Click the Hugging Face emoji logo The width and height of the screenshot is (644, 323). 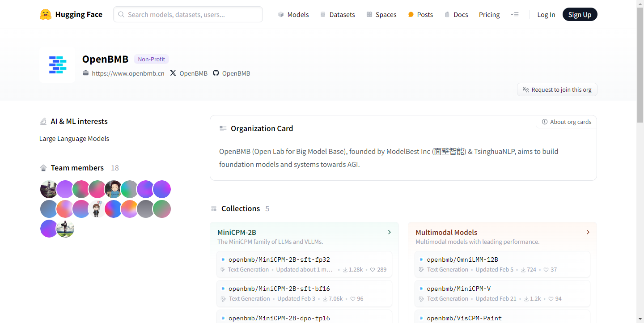point(46,14)
